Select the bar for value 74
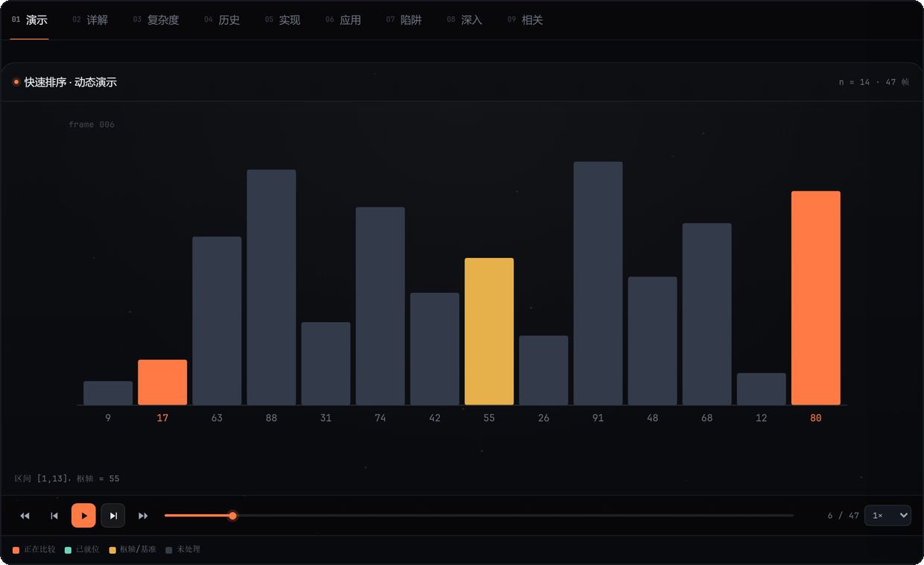The height and width of the screenshot is (565, 924). click(380, 306)
